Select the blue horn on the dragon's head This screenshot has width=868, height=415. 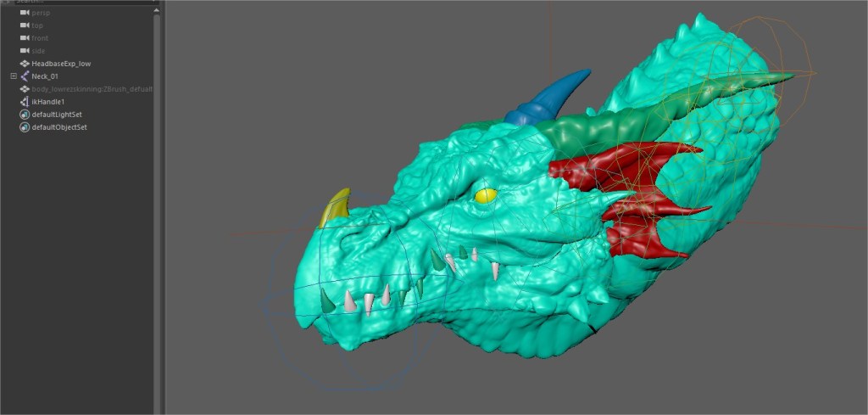551,96
